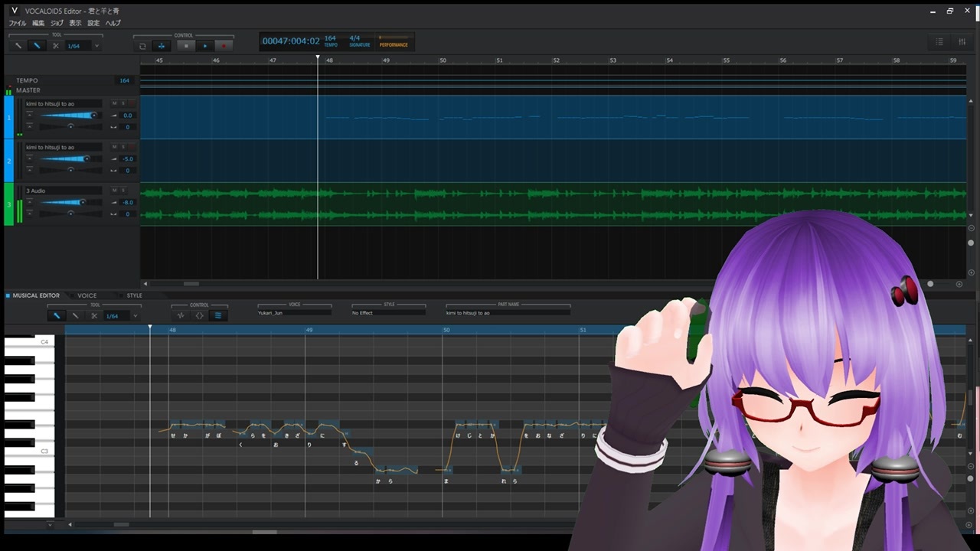Select the scissors tool in top toolbar
980x551 pixels.
point(55,46)
